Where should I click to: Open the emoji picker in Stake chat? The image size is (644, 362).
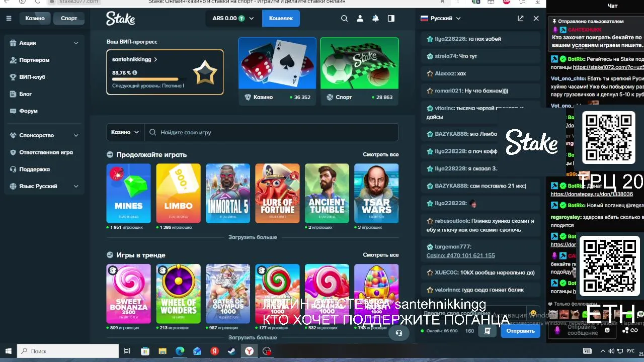click(533, 313)
